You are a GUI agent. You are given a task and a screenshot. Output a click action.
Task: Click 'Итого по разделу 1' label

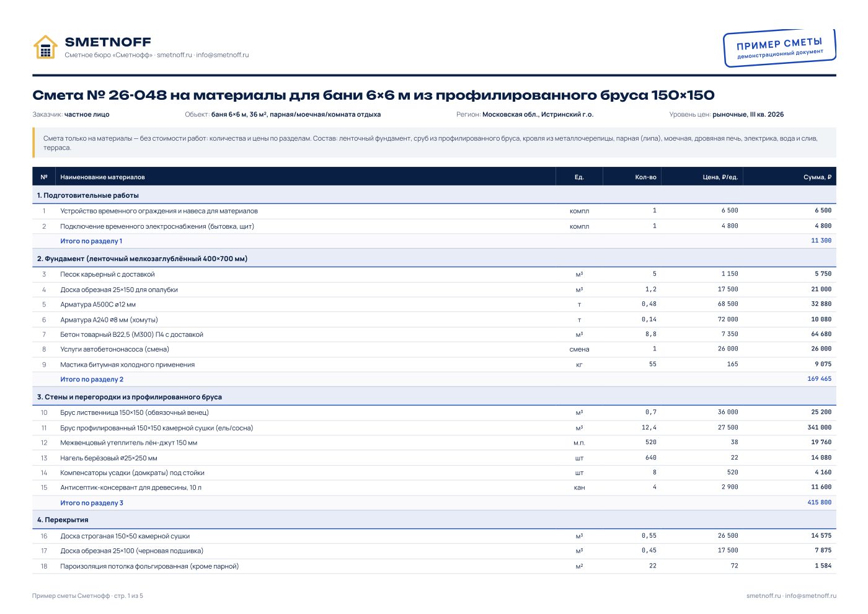(x=91, y=241)
